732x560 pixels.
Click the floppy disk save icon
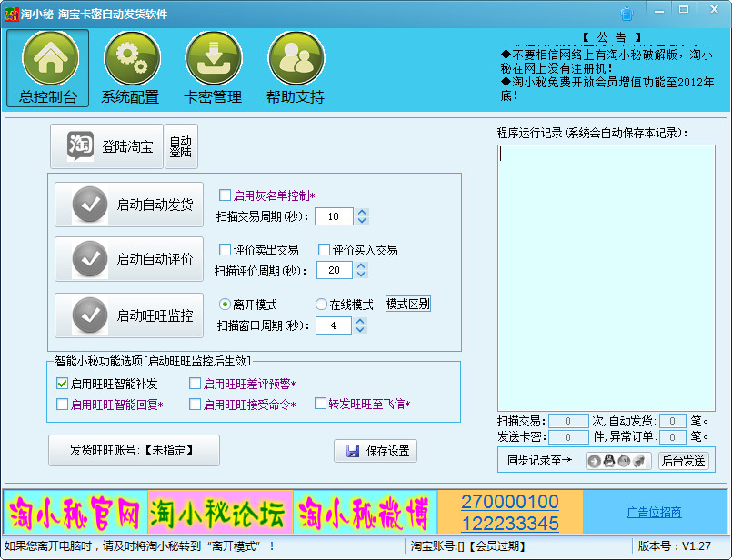point(353,451)
